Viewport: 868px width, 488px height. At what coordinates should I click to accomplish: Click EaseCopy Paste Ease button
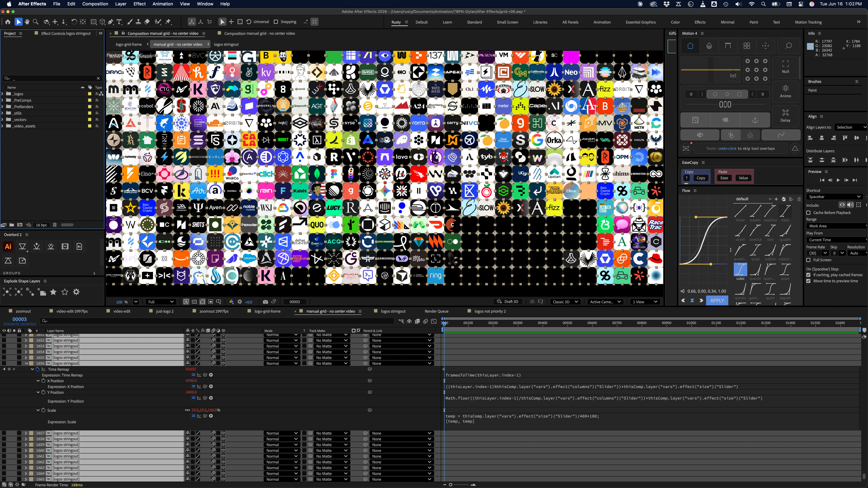coord(724,178)
